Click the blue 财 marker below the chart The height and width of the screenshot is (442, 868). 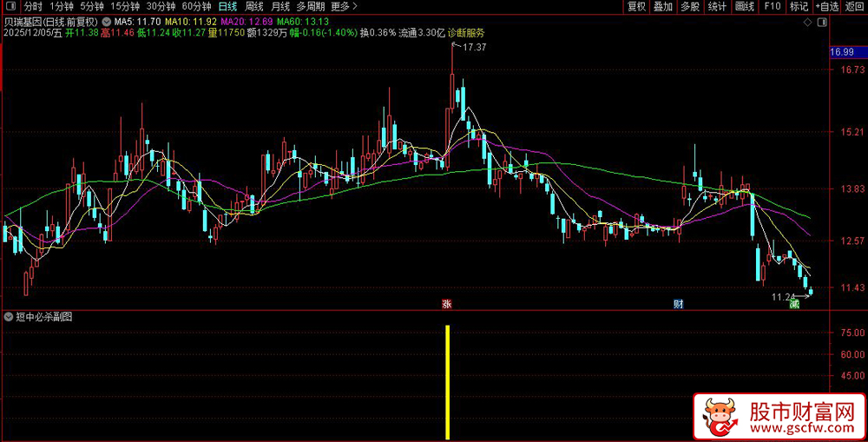(x=678, y=304)
